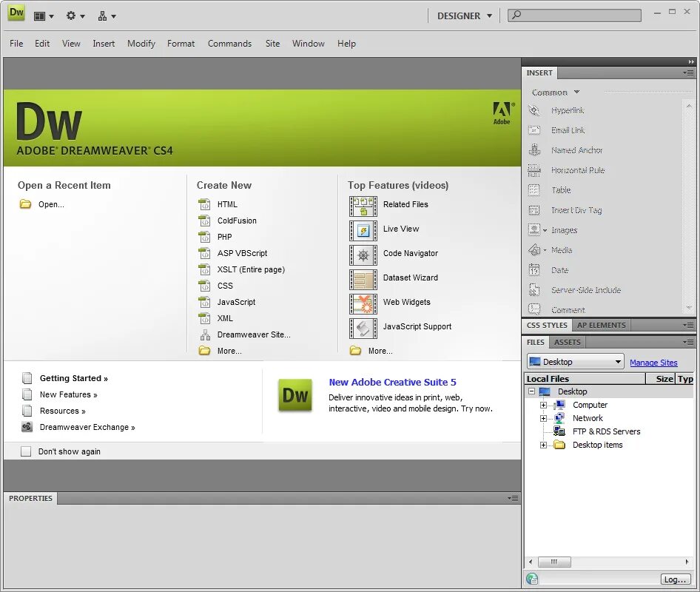
Task: Open the File menu
Action: tap(16, 44)
